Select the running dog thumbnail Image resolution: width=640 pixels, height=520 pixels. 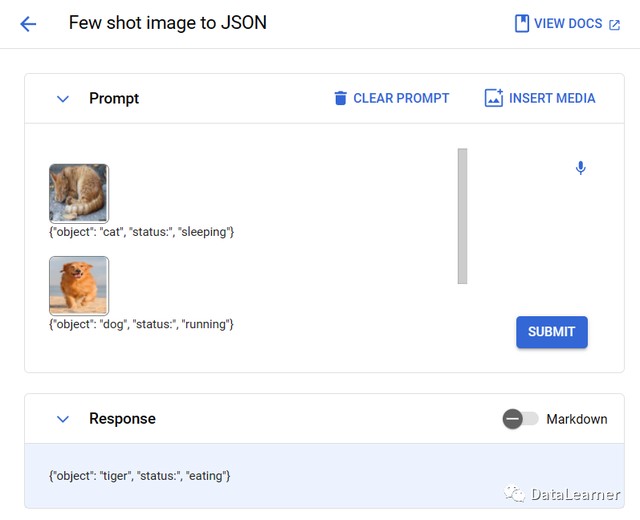pyautogui.click(x=79, y=285)
